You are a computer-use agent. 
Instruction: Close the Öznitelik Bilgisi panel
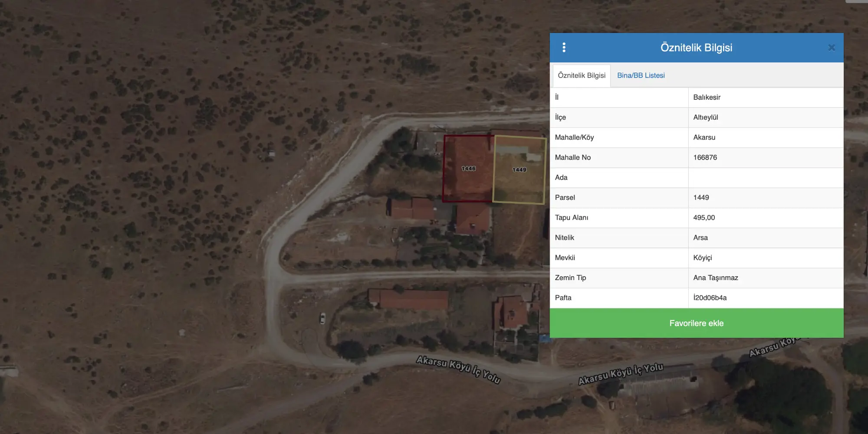pos(831,48)
